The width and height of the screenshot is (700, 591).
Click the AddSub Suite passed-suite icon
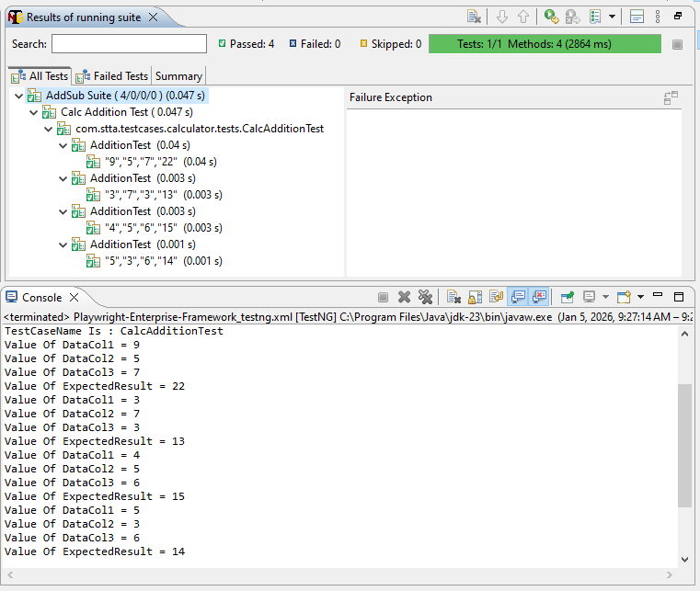[34, 96]
